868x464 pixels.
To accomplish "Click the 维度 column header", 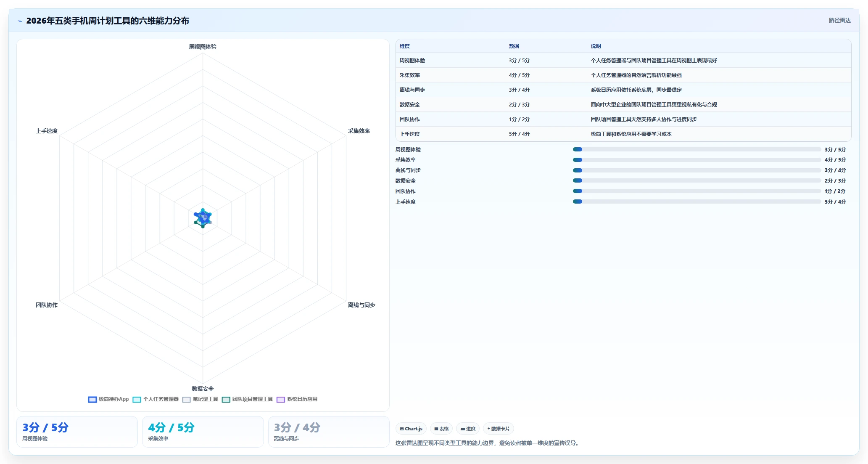I will (404, 46).
